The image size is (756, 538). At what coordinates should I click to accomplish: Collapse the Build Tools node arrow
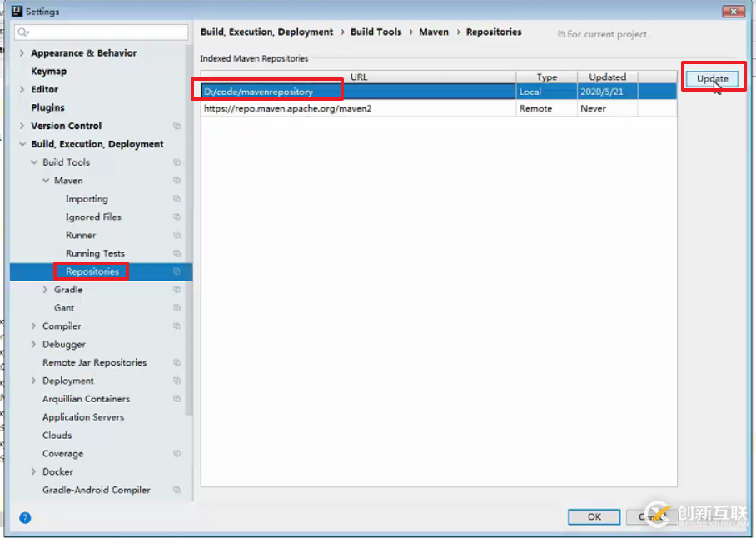[34, 162]
